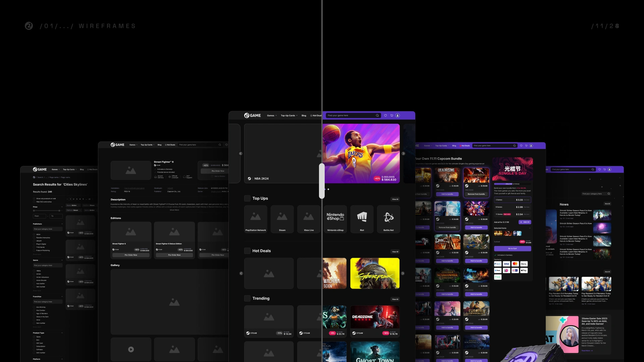Select the Riot top-up card icon
This screenshot has width=644, height=362.
(x=362, y=219)
